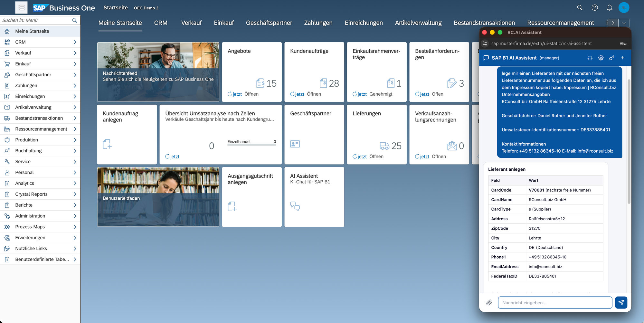Click the Ausgangsgutschrift anlegen document icon
This screenshot has height=323, width=644.
(232, 206)
